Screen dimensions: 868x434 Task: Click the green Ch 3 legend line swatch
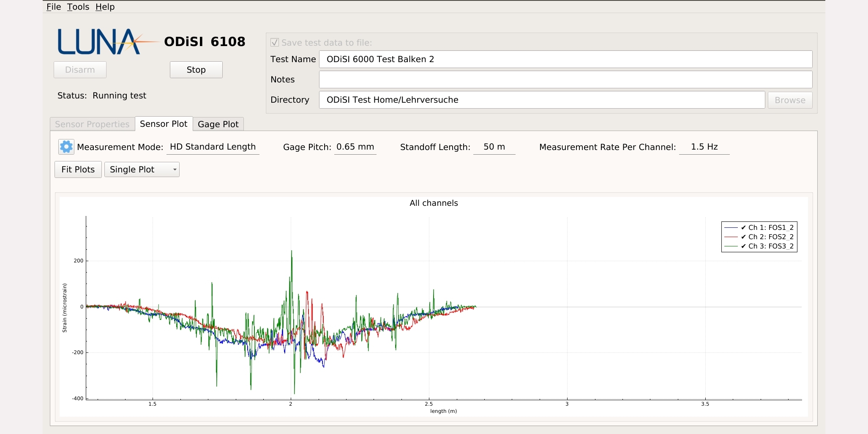click(731, 246)
